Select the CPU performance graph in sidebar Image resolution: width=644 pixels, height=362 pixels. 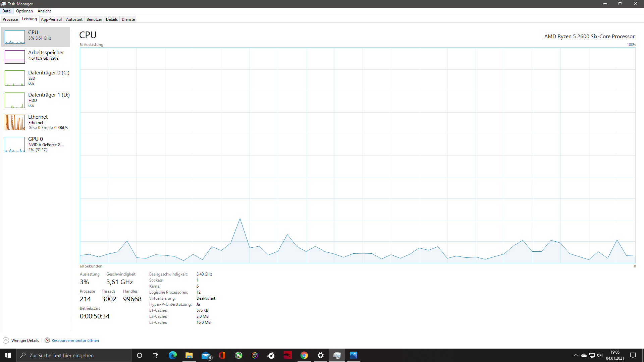(x=35, y=37)
